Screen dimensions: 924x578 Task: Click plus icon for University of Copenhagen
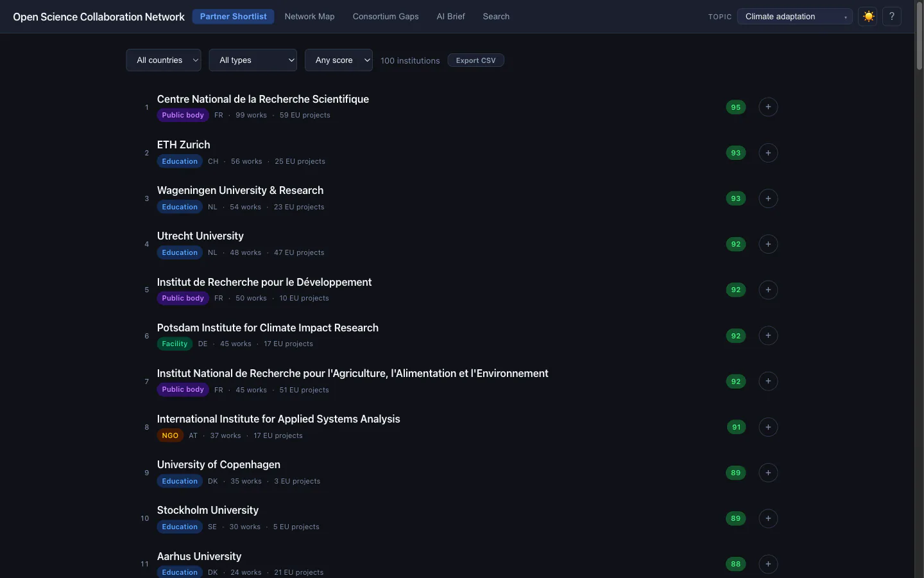[x=768, y=473]
